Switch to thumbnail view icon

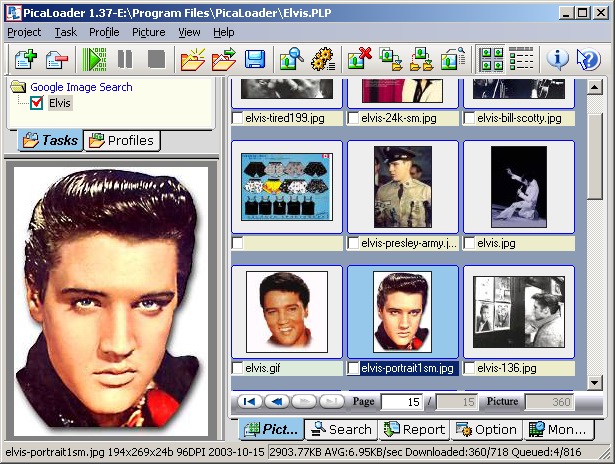pyautogui.click(x=492, y=59)
